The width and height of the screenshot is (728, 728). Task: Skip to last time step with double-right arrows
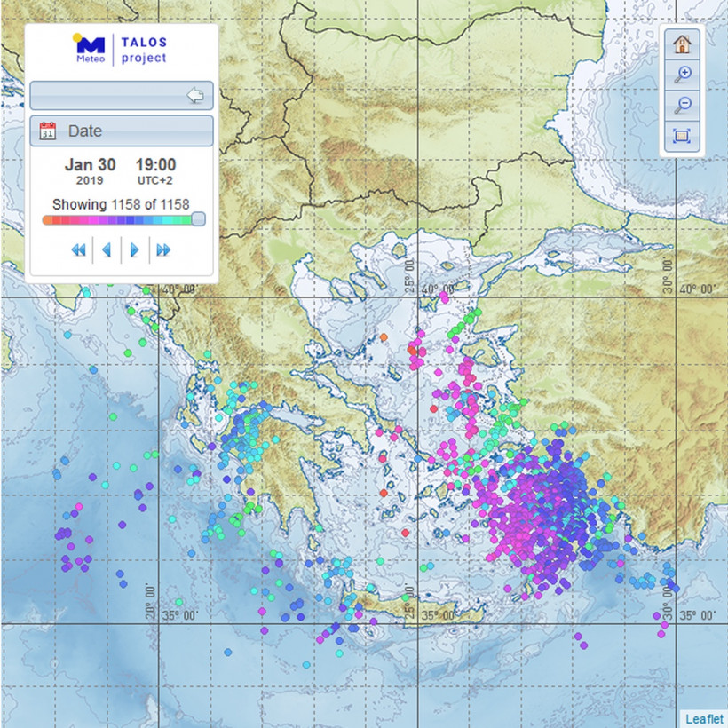[163, 250]
